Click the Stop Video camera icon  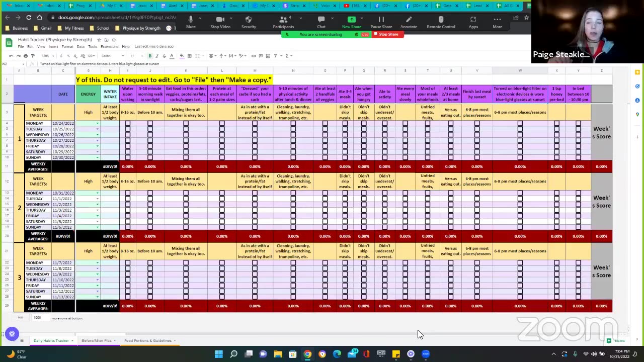[x=220, y=19]
